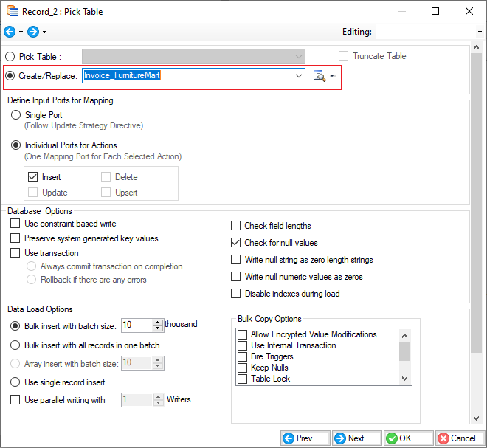The width and height of the screenshot is (487, 448).
Task: Choose the Single Port option
Action: click(16, 115)
